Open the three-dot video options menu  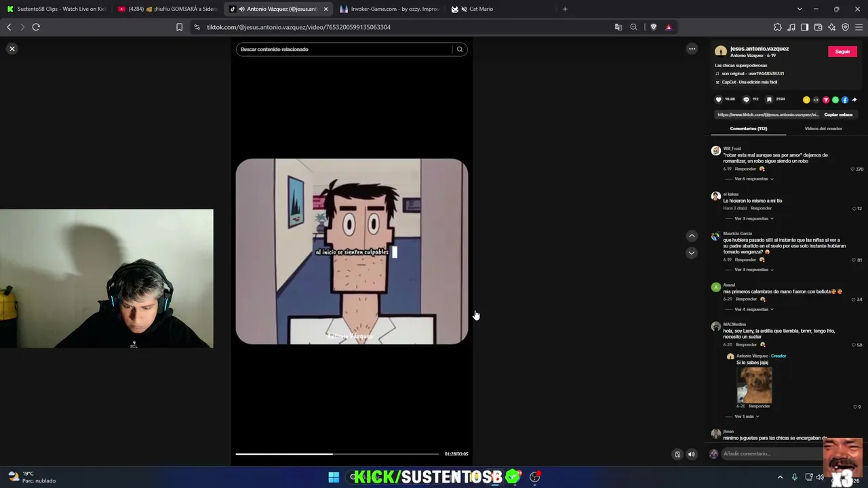[x=692, y=49]
